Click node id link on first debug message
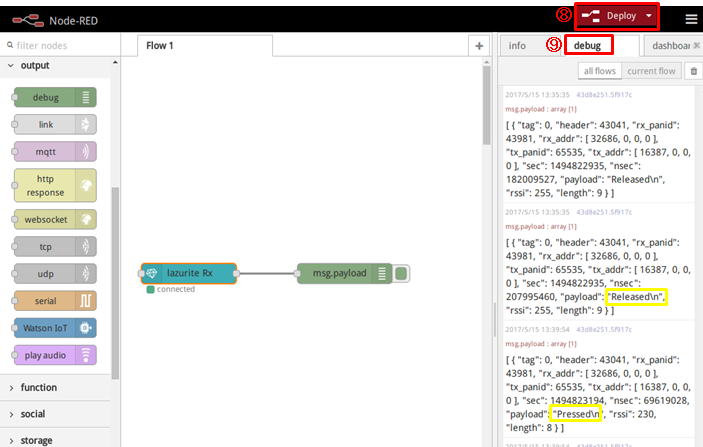The height and width of the screenshot is (447, 703). coord(604,95)
